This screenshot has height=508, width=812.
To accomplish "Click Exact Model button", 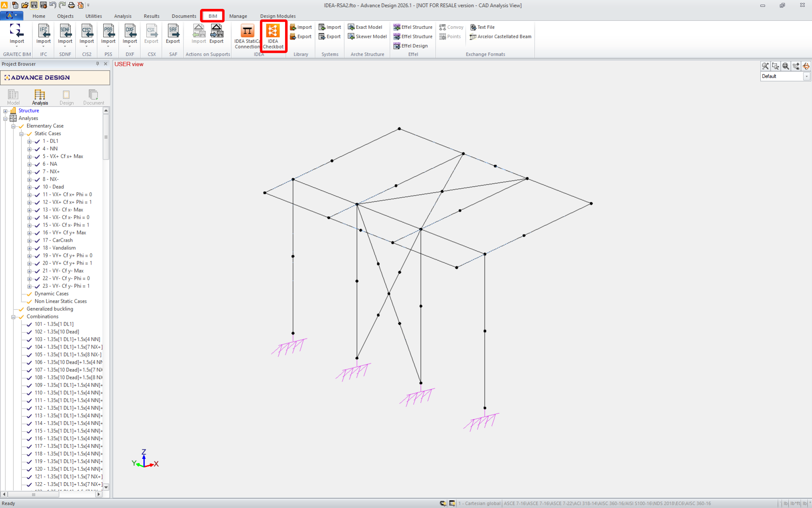I will tap(365, 27).
